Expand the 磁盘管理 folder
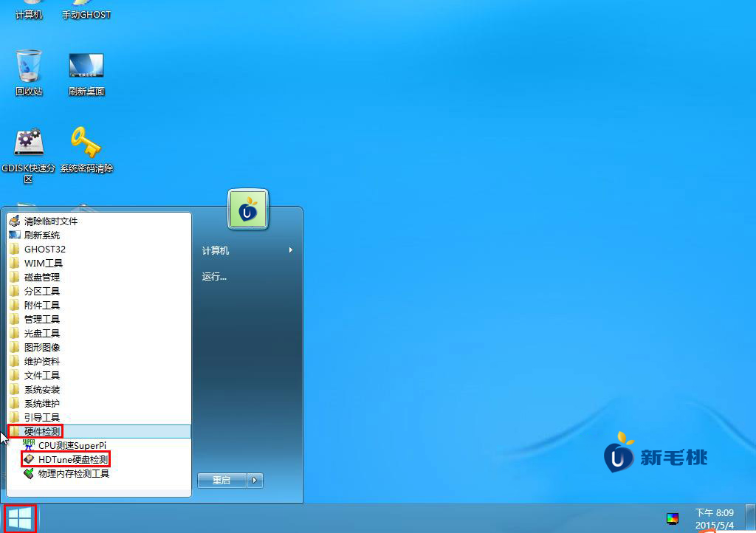The image size is (756, 533). coord(41,278)
